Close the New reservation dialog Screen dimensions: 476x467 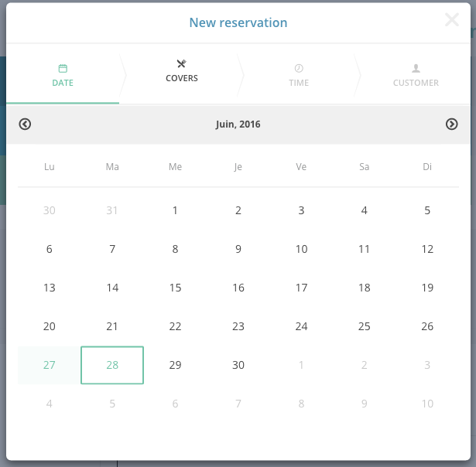tap(452, 19)
